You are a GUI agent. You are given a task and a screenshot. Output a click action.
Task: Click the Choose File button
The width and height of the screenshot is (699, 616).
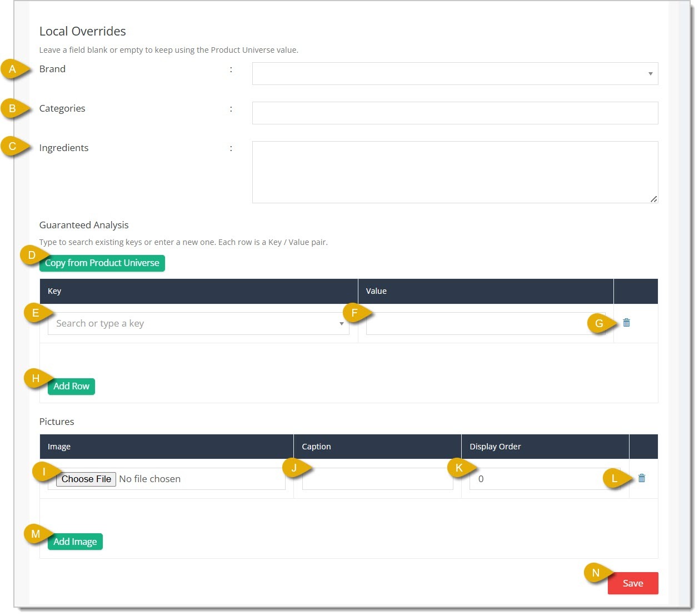click(86, 479)
